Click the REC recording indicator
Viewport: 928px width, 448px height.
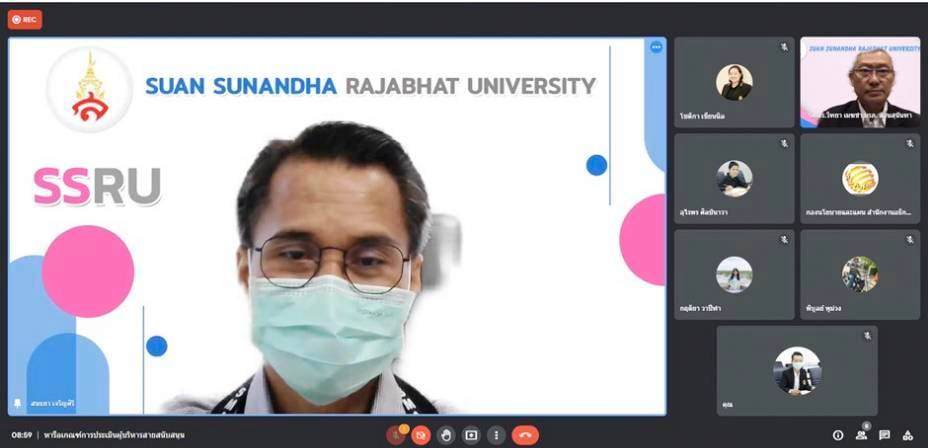25,19
